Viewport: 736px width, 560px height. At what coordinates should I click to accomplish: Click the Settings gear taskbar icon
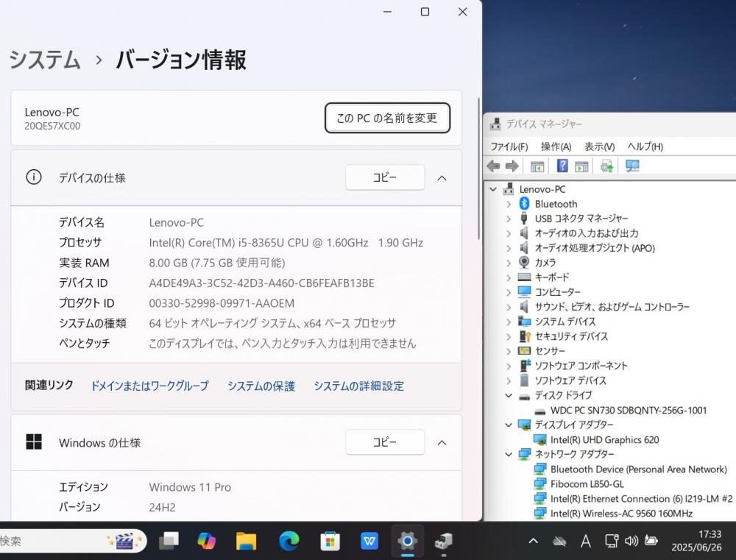[x=408, y=541]
